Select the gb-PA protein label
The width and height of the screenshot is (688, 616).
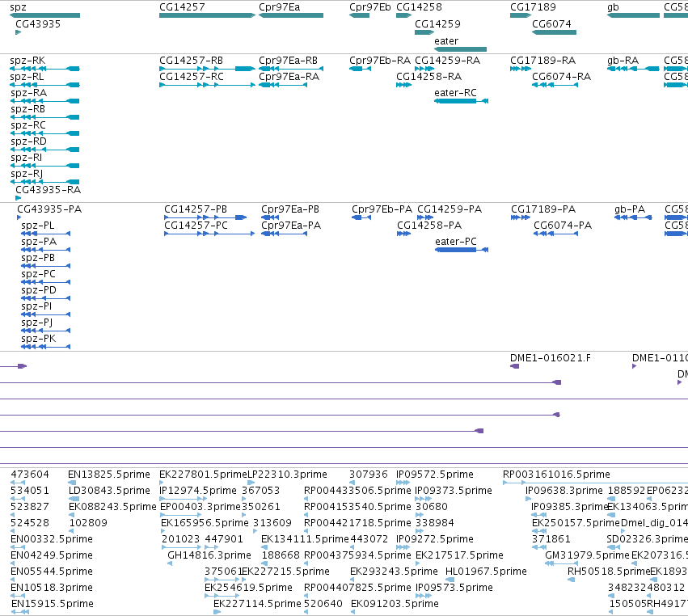coord(630,209)
